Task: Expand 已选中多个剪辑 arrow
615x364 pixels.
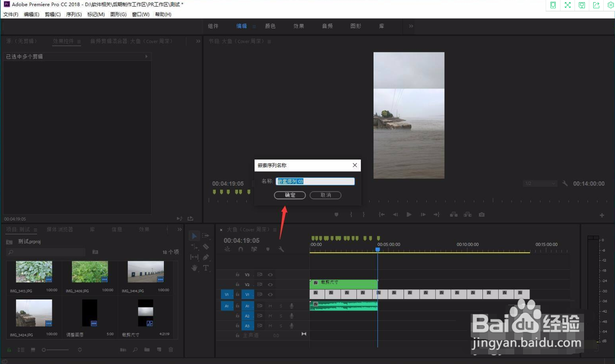Action: (146, 56)
